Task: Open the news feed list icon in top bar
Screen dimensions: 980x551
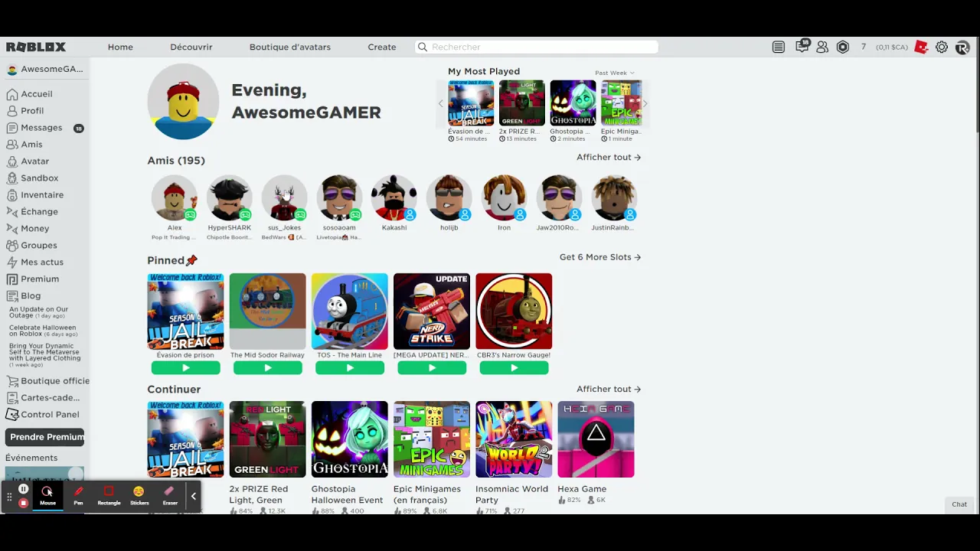Action: pyautogui.click(x=779, y=47)
